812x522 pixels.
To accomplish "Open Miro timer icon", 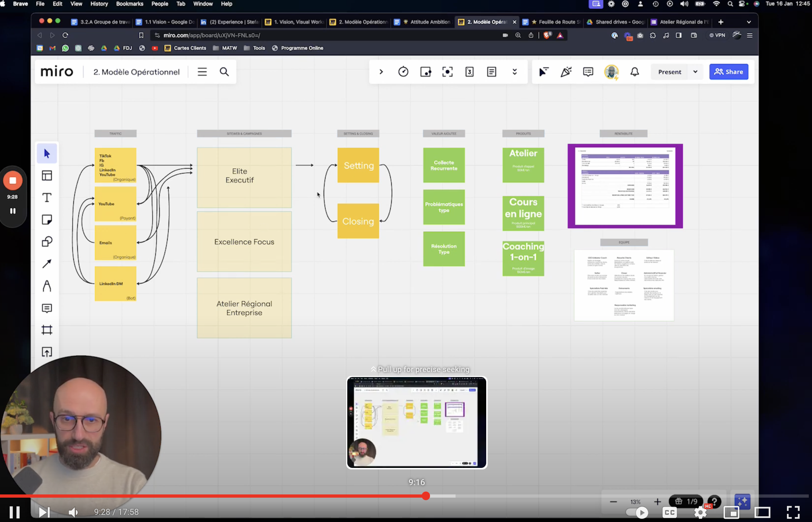I will pos(403,72).
